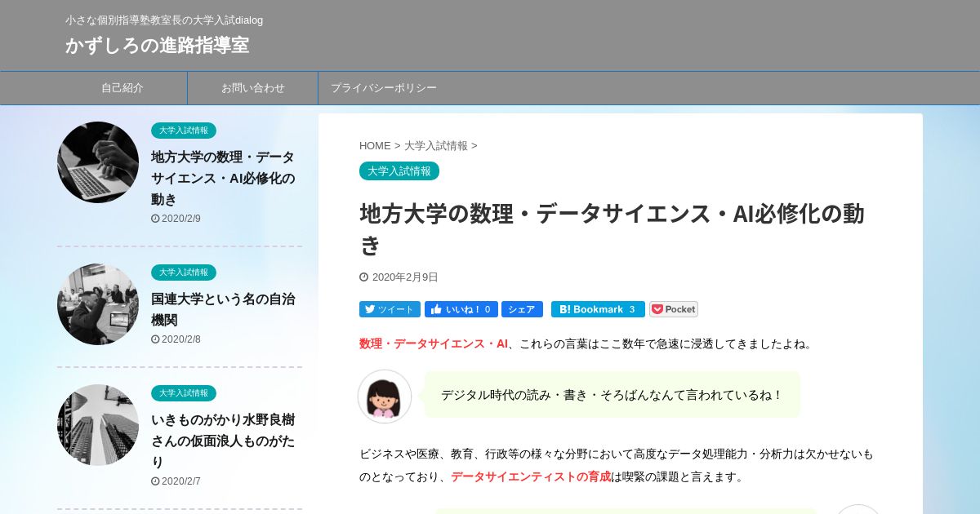Click the category tag above 国連大学 sidebar post

184,273
